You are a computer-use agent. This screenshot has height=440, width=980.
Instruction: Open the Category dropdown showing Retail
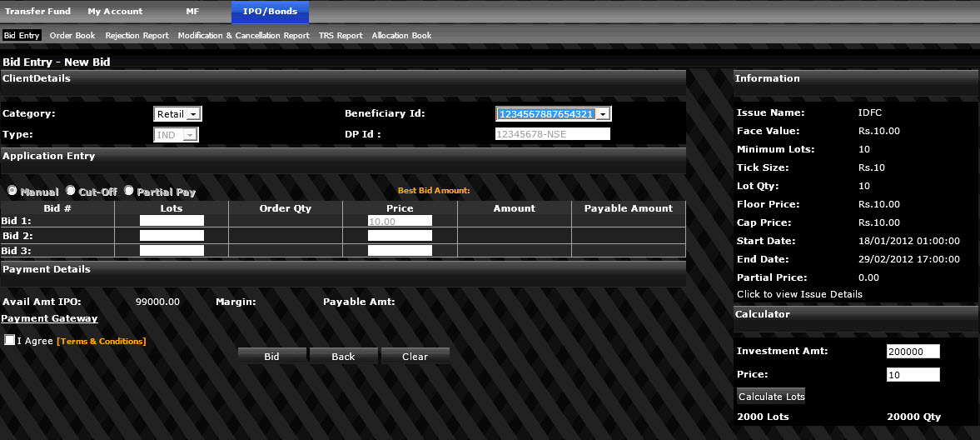click(x=177, y=114)
